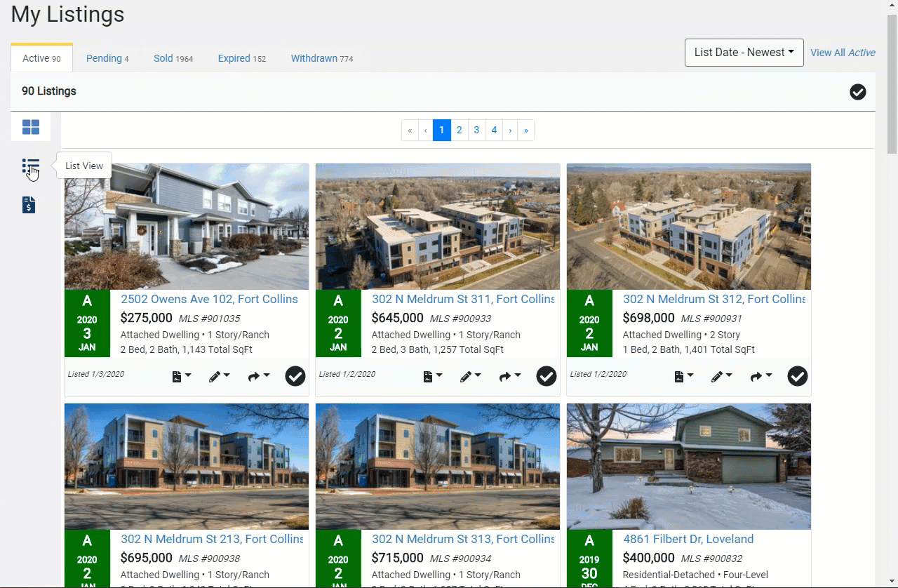Toggle select-all checkmark in 90 Listings bar
This screenshot has height=588, width=898.
857,92
